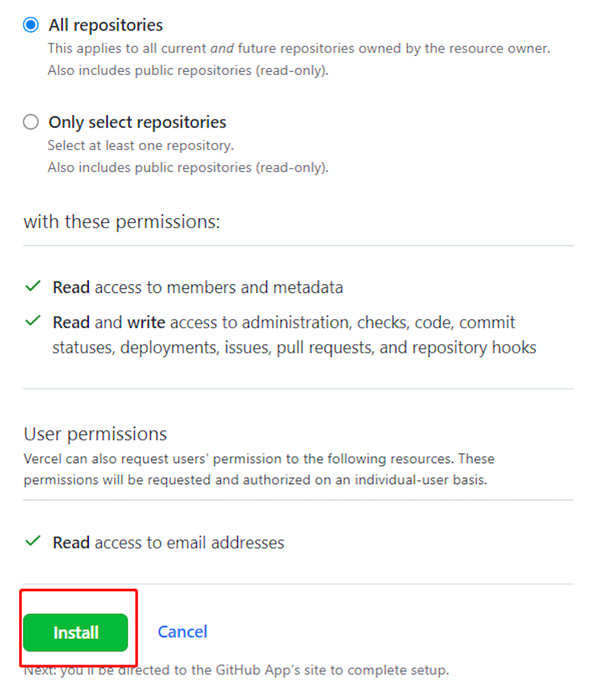Viewport: 600px width, 685px height.
Task: Click 'Read access to members and metadata' text
Action: [198, 287]
